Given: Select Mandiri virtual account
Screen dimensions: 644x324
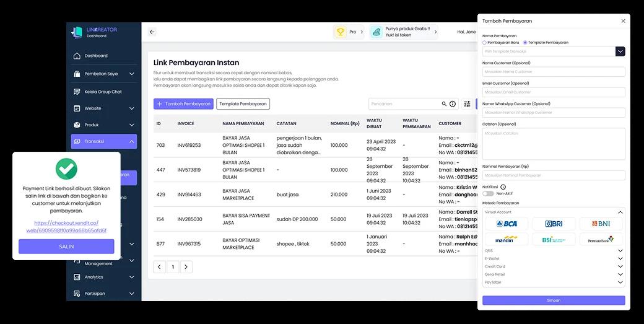Looking at the screenshot, I should [x=507, y=239].
